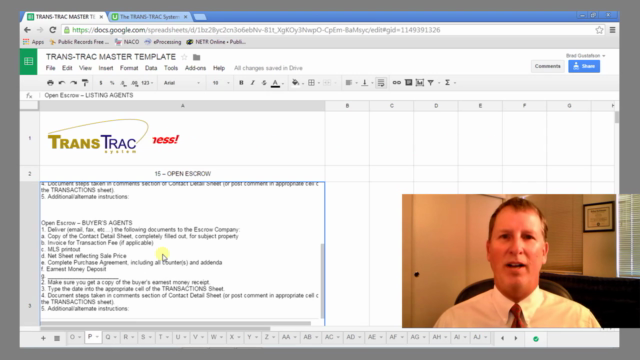The image size is (640, 360).
Task: Format as percent
Action: pyautogui.click(x=112, y=83)
